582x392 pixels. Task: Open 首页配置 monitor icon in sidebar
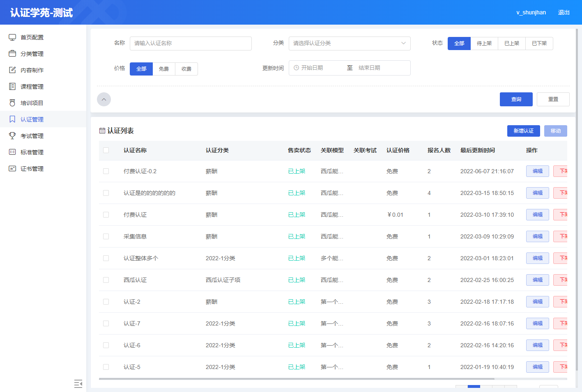pos(12,37)
